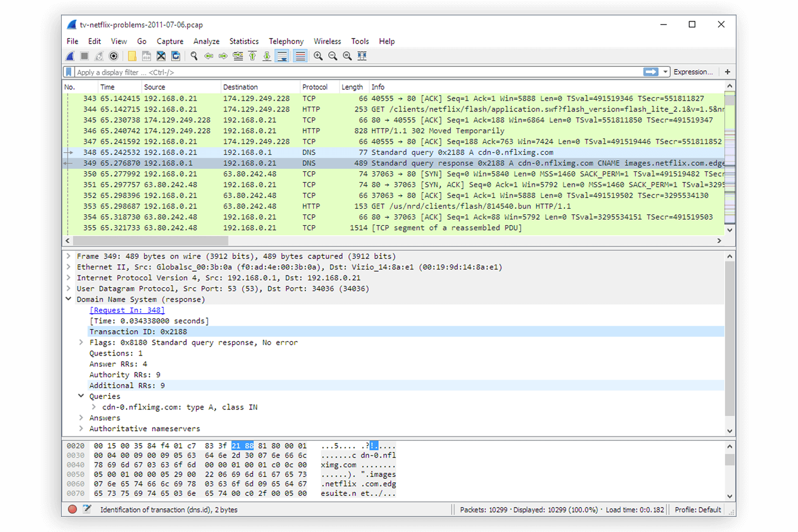Reset text to normal size icon
Screen dimensions: 798x532
coord(347,56)
